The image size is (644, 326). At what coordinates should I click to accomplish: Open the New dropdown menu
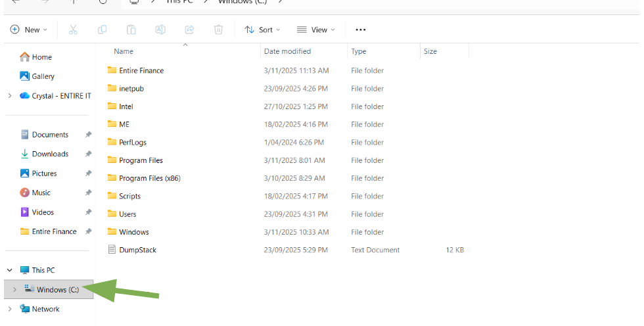(x=29, y=30)
